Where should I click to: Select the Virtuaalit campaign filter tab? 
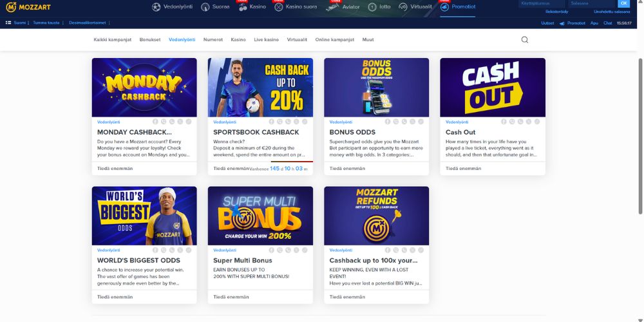[x=297, y=40]
